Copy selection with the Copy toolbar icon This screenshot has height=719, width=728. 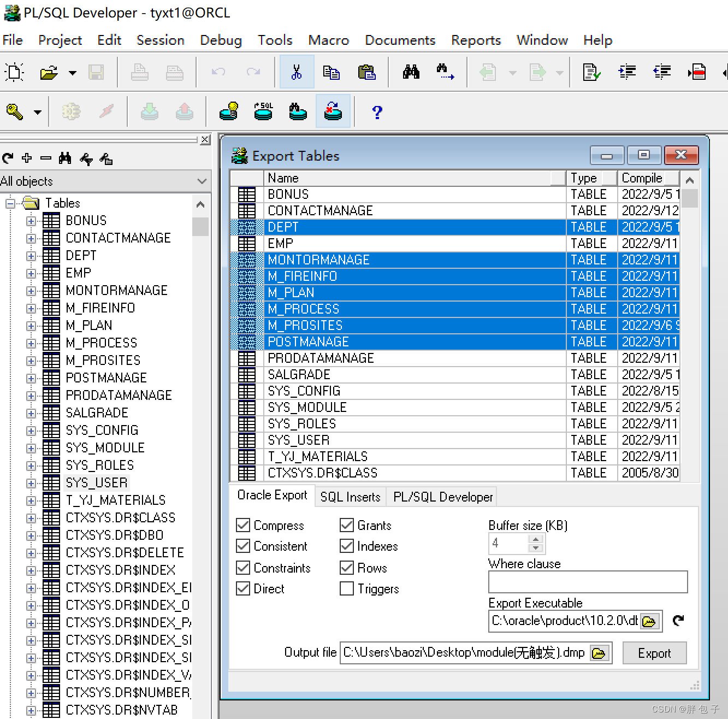[x=332, y=72]
